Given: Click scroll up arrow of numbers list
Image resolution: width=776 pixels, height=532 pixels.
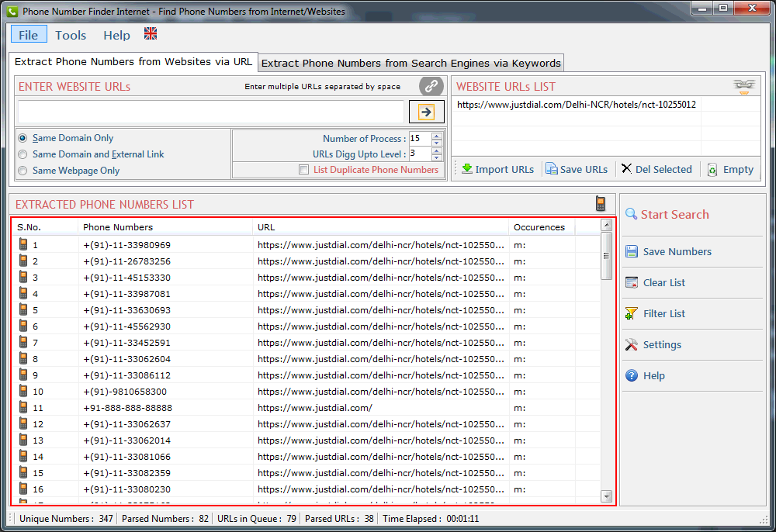Looking at the screenshot, I should click(x=606, y=225).
